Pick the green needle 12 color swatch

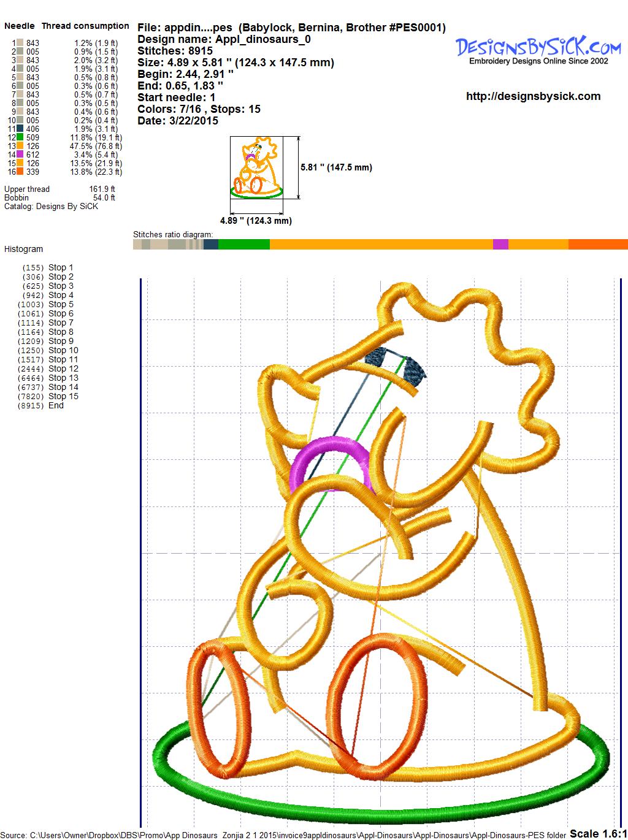20,138
